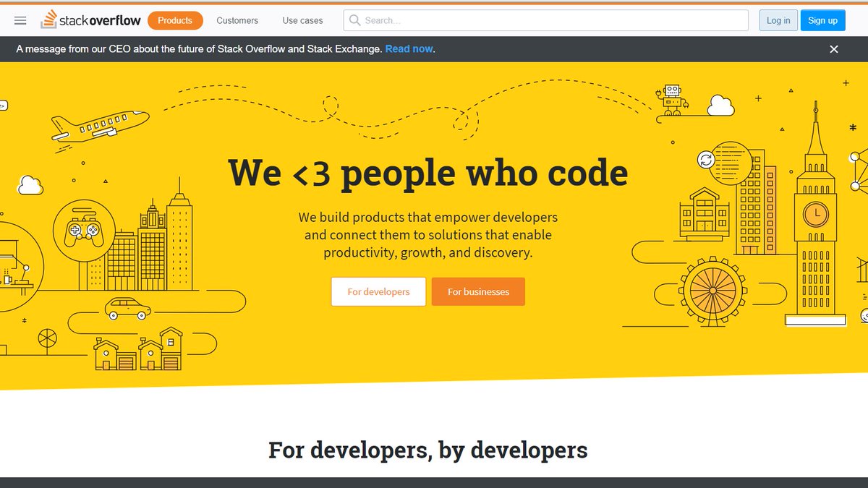
Task: Click the 'We <3 people who code' headline
Action: 428,173
